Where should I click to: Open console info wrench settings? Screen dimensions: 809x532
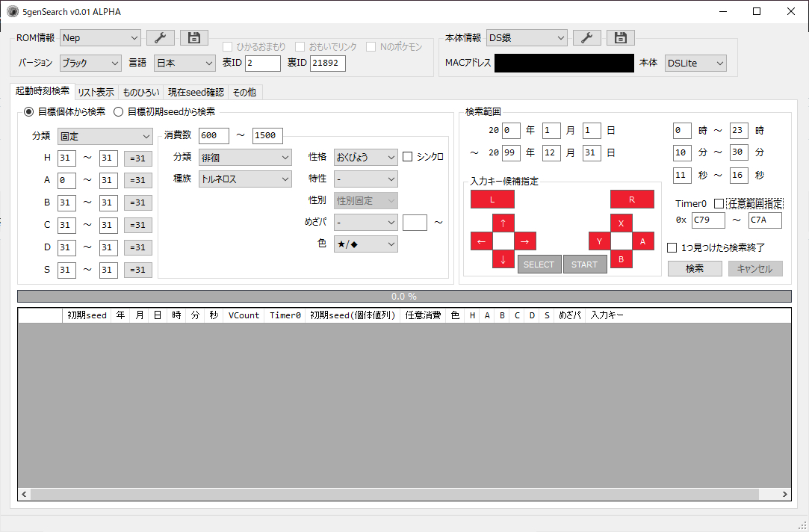pos(586,37)
